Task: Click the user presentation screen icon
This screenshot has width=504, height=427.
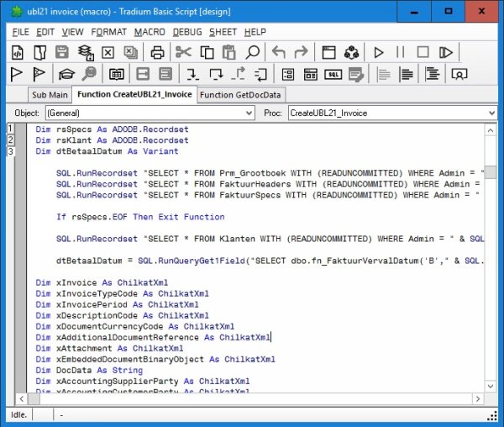Action: click(459, 75)
